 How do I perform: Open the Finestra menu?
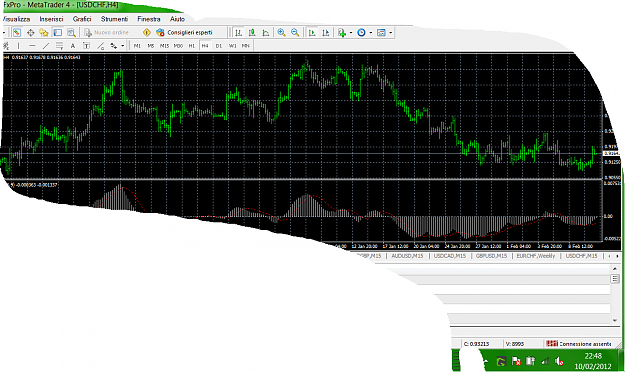tap(149, 19)
